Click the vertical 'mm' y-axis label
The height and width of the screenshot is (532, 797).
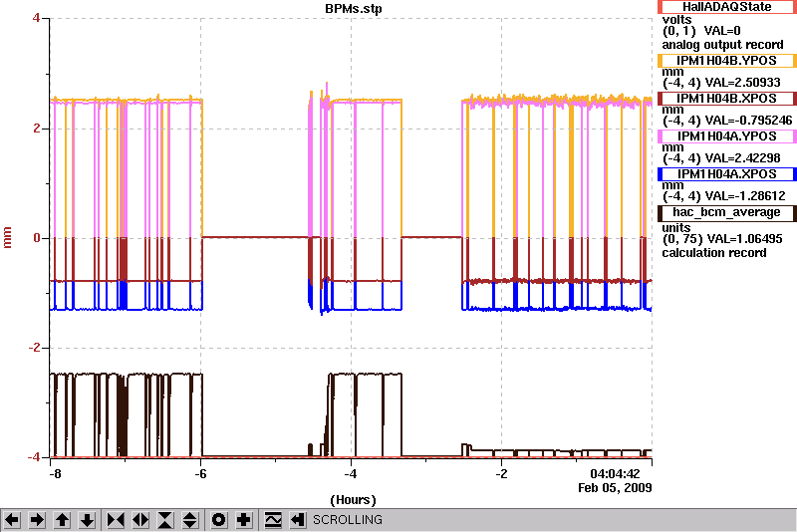7,238
